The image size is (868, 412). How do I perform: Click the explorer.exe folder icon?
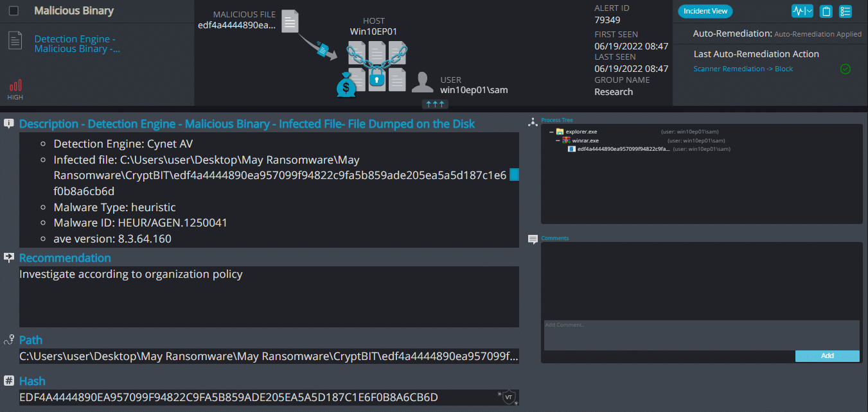point(560,132)
